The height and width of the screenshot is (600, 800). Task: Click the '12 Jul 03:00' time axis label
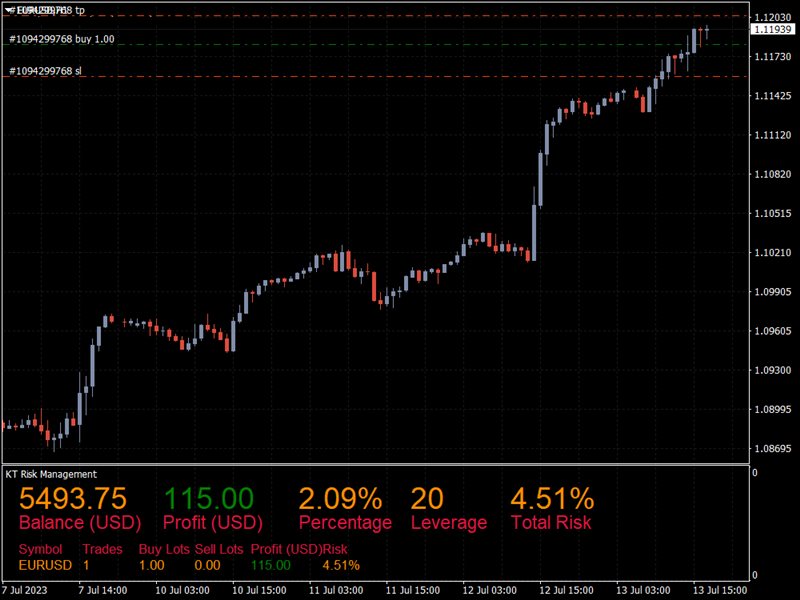click(x=489, y=590)
